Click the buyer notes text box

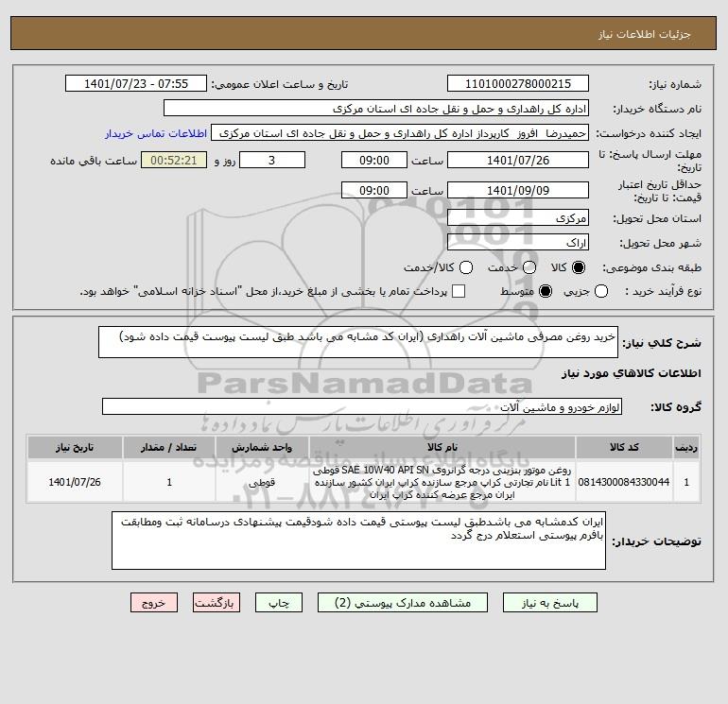(358, 541)
